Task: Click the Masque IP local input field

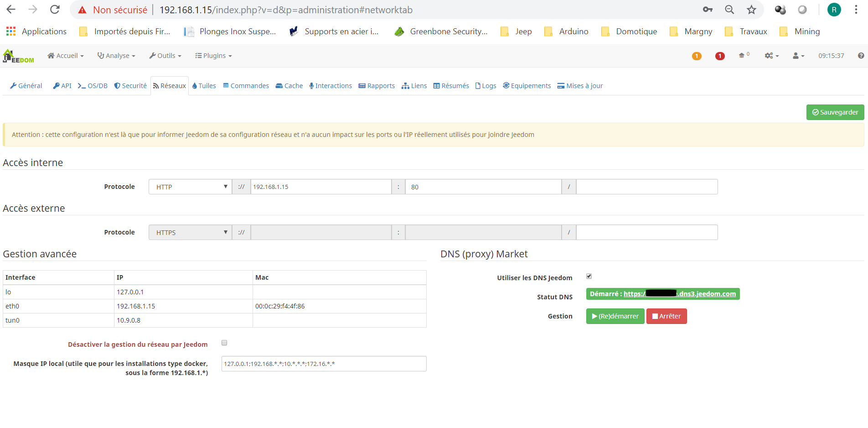Action: (x=324, y=364)
